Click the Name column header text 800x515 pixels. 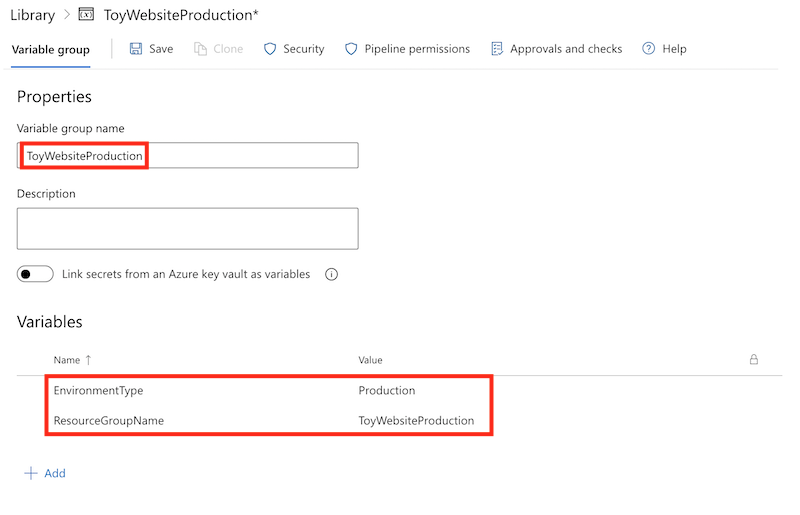pyautogui.click(x=67, y=360)
